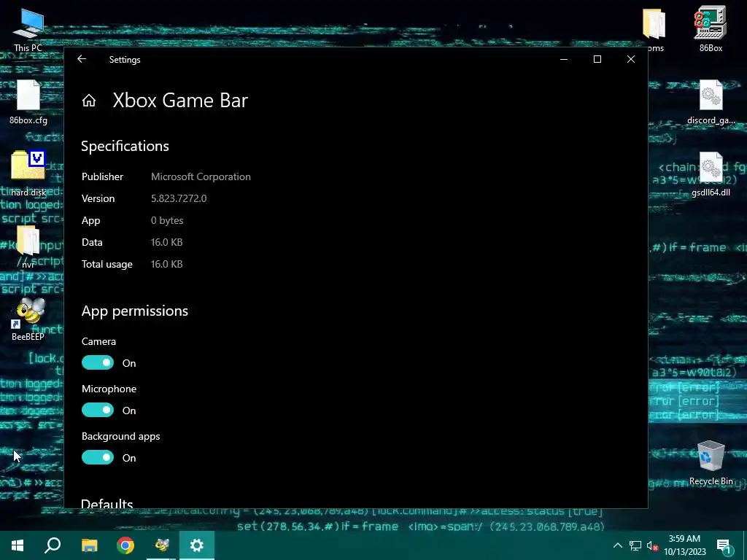Click muted volume tray icon
The image size is (747, 560).
pyautogui.click(x=652, y=545)
